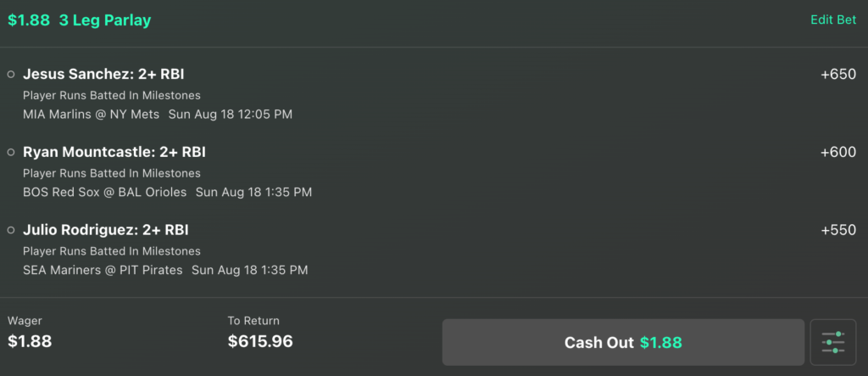The height and width of the screenshot is (376, 868).
Task: Click the circle beside Ryan Mountcastle leg
Action: pyautogui.click(x=11, y=152)
